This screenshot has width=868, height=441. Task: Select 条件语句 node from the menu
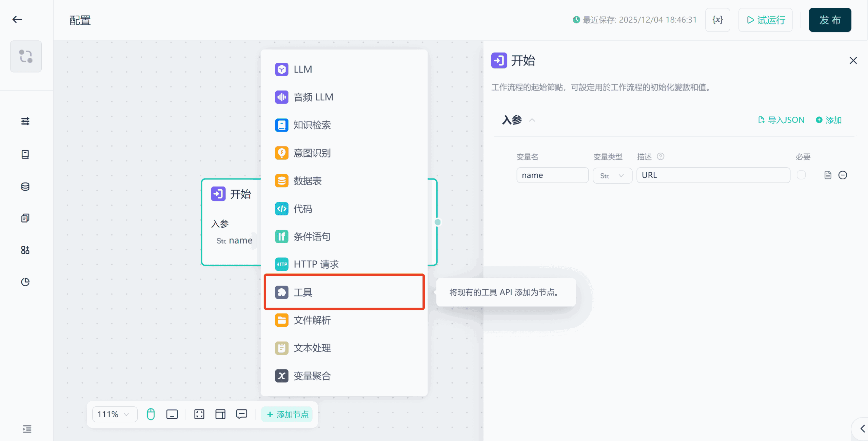point(344,236)
